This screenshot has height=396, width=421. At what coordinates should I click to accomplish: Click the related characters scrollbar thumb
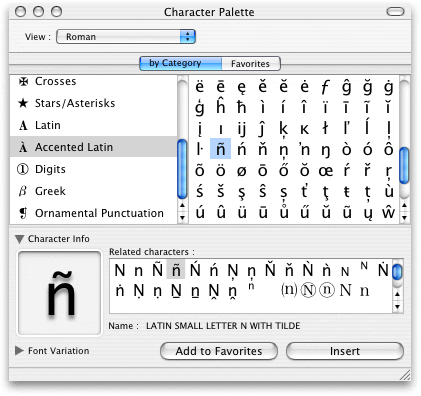point(397,272)
